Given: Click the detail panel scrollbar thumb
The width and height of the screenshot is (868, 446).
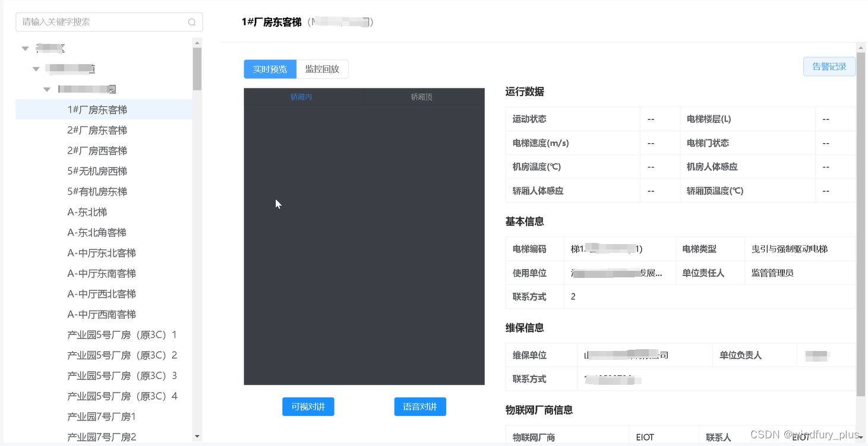Looking at the screenshot, I should (861, 224).
